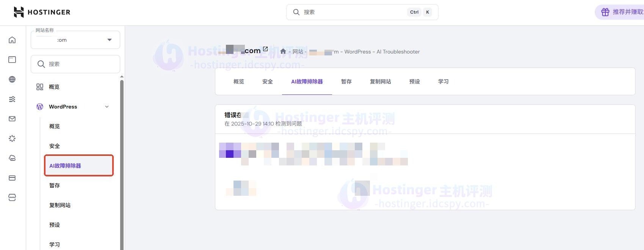Click the Hostinger logo
This screenshot has height=250, width=644.
(x=42, y=12)
